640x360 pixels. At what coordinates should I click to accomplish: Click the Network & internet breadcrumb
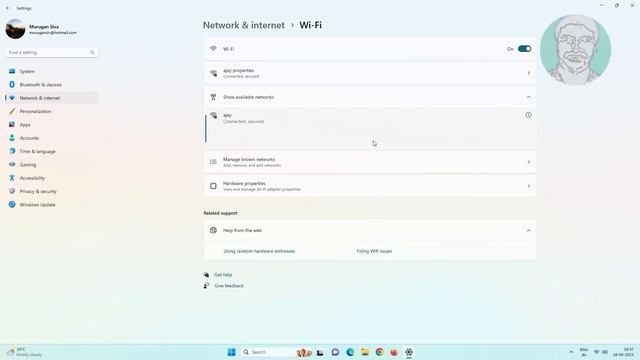[244, 25]
